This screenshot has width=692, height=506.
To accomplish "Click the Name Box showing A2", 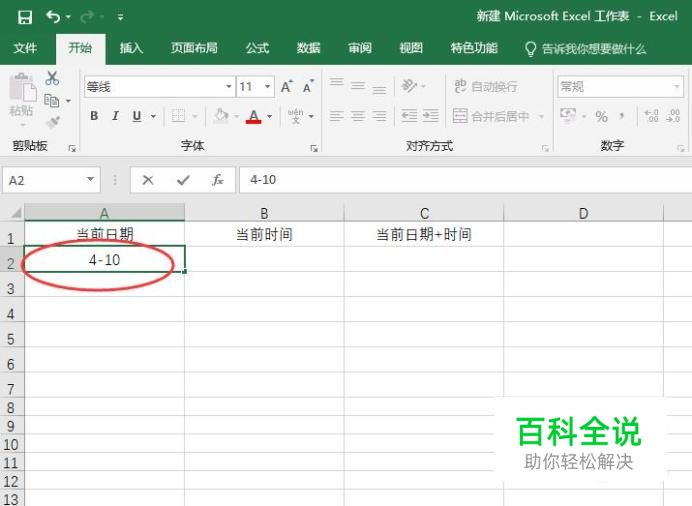I will [x=51, y=180].
